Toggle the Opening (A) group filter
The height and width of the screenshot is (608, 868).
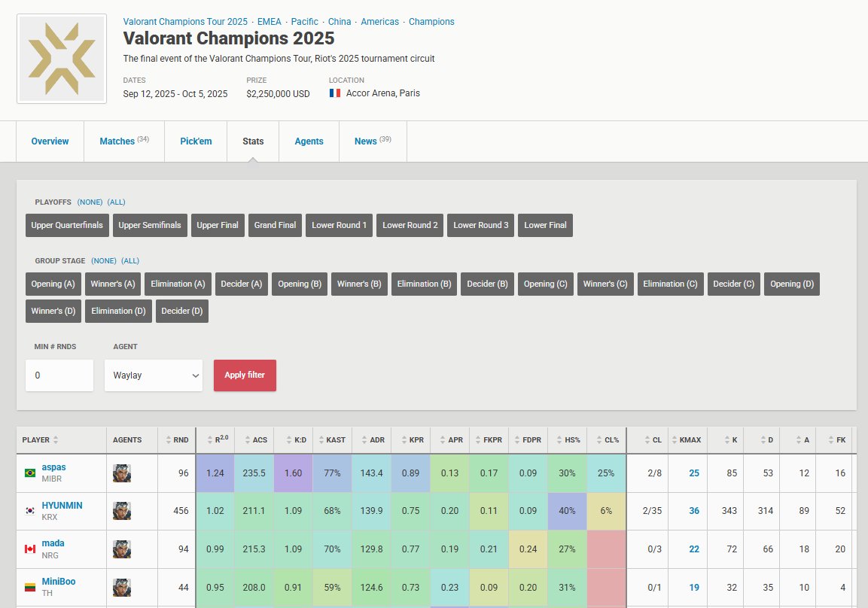point(53,284)
